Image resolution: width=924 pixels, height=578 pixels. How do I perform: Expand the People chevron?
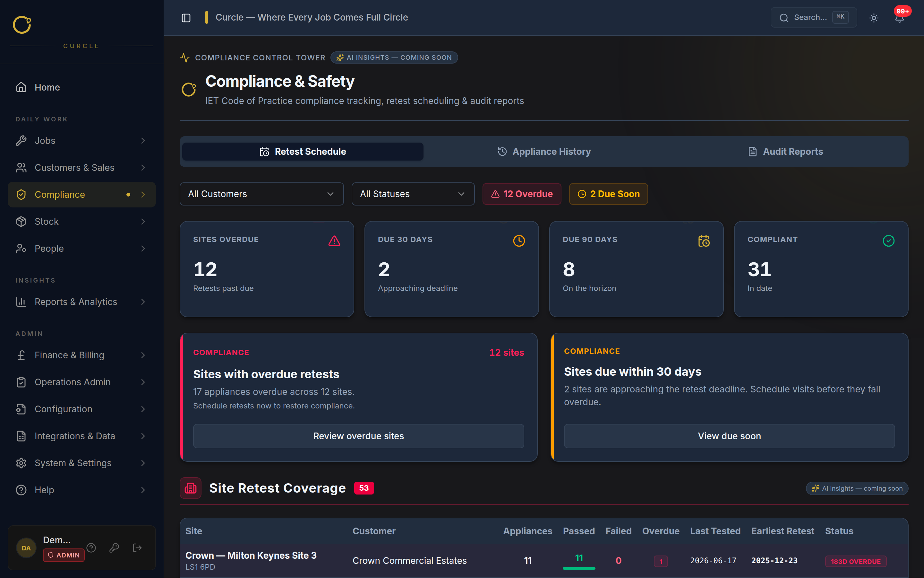[143, 249]
